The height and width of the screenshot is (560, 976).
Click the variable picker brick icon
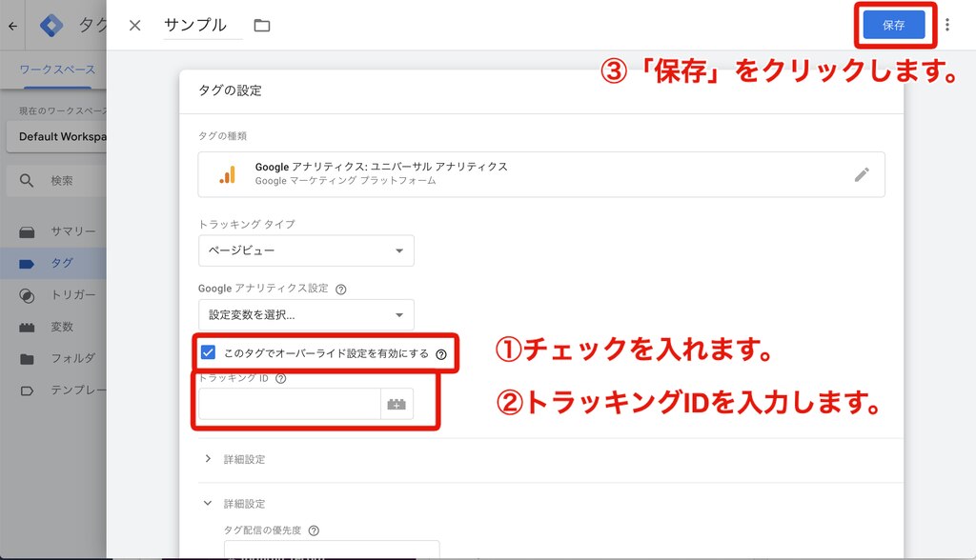pyautogui.click(x=396, y=405)
